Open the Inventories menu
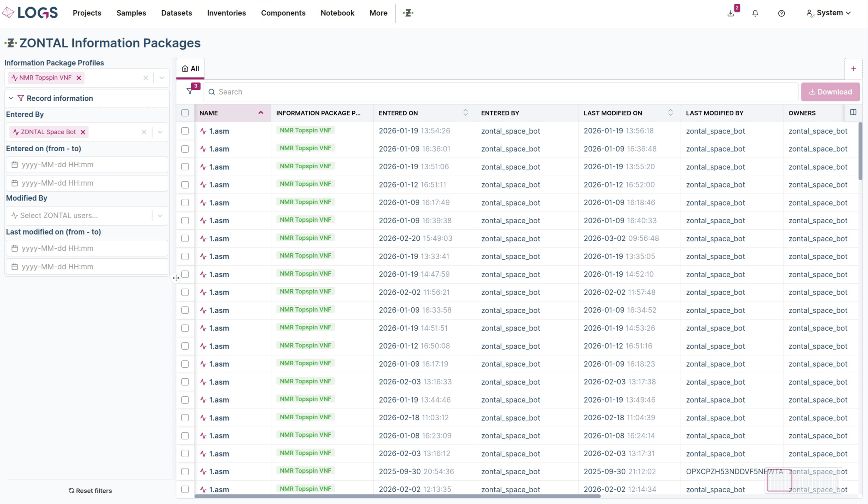Viewport: 868px width, 504px height. pos(226,13)
